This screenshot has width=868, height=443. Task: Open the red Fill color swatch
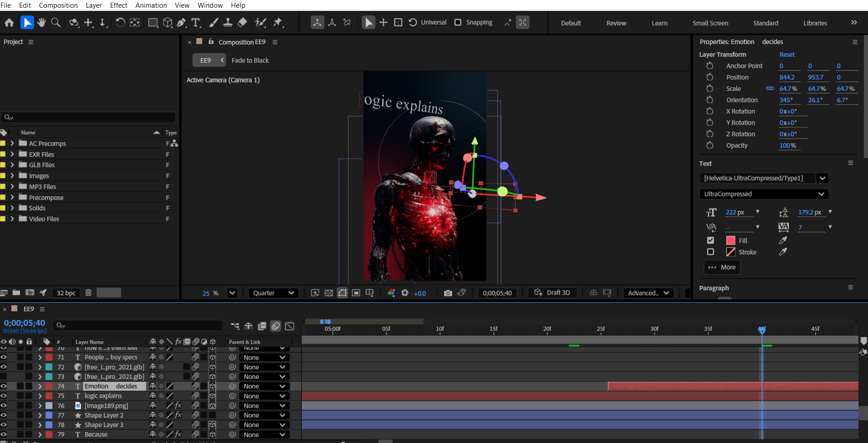click(x=731, y=240)
